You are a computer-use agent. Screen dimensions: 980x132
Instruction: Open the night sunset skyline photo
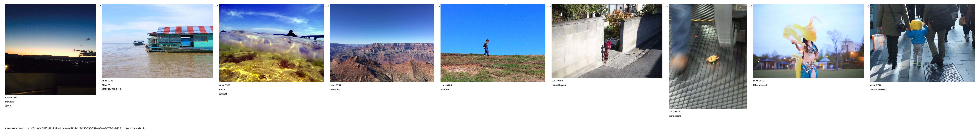51,49
